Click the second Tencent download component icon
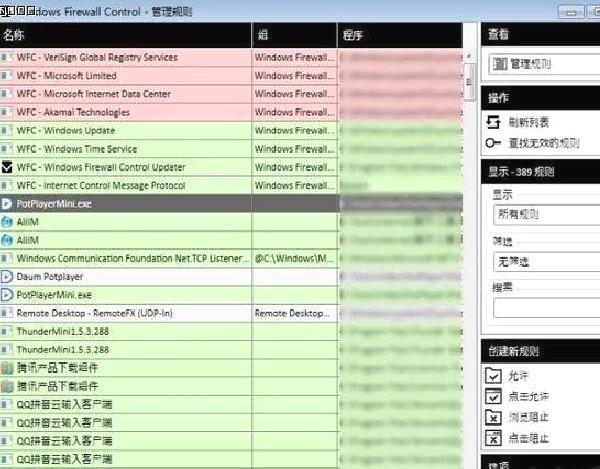Screen dimensions: 600x469 click(7, 386)
